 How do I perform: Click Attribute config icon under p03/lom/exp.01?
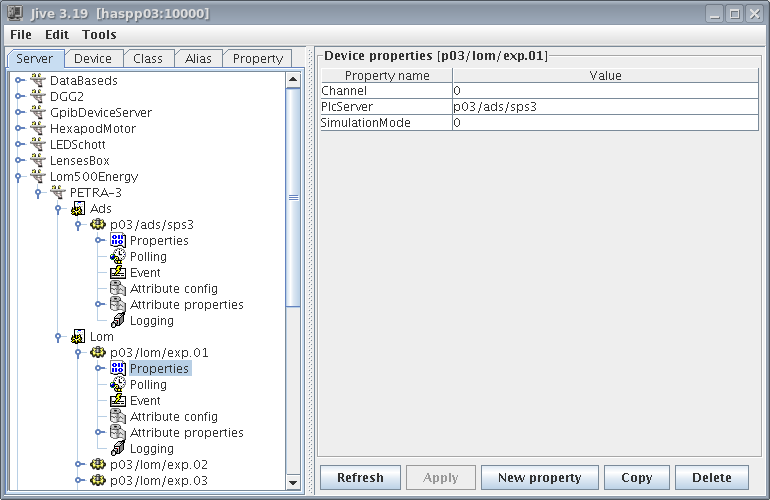118,417
